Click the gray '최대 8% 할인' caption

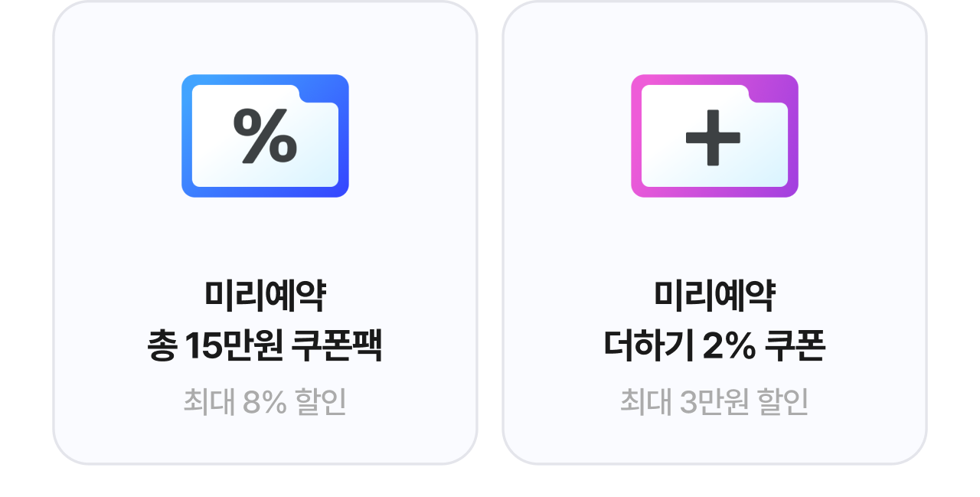coord(265,402)
